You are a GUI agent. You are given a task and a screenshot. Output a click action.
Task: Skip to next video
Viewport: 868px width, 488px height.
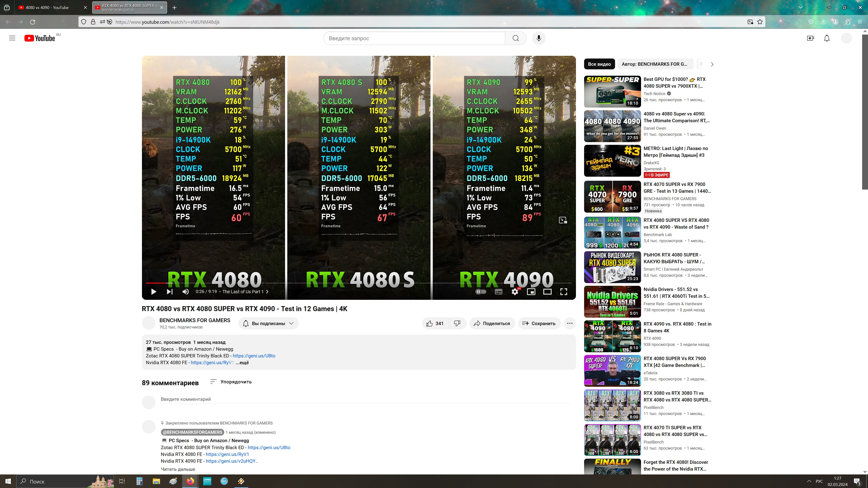pos(170,292)
